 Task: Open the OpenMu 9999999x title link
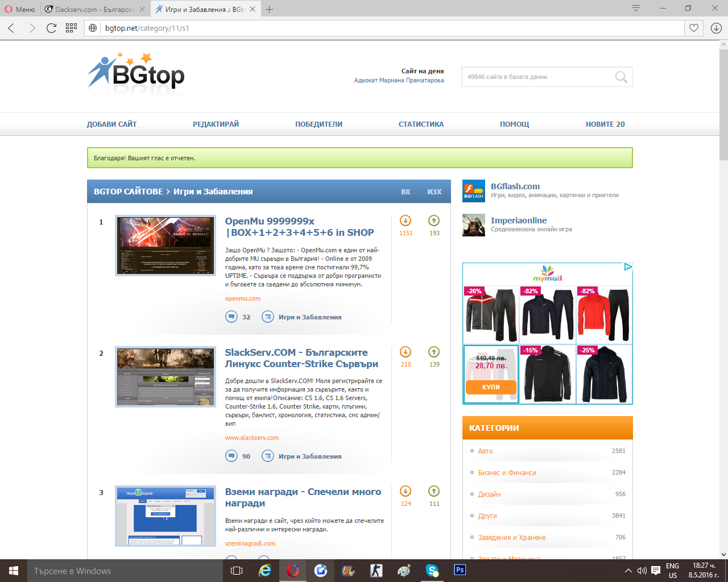click(x=300, y=227)
